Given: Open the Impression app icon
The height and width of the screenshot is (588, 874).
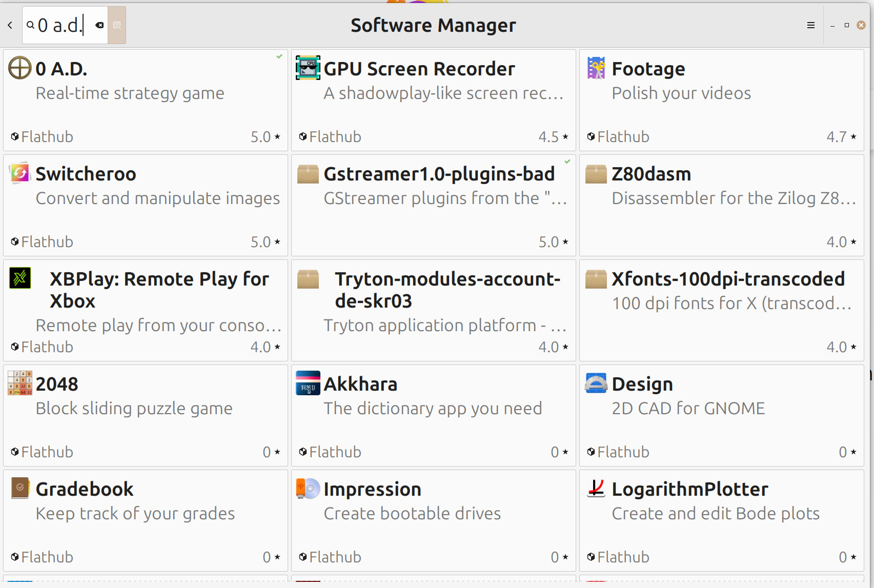Looking at the screenshot, I should pos(308,489).
